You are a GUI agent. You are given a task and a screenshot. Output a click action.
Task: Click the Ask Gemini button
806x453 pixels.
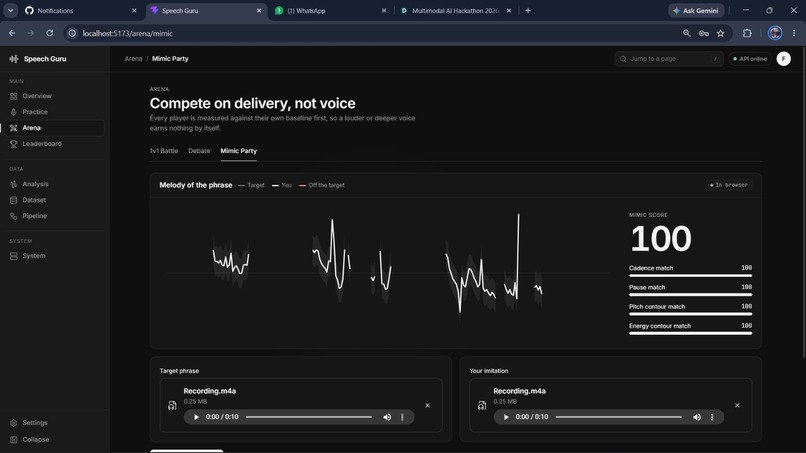[696, 11]
